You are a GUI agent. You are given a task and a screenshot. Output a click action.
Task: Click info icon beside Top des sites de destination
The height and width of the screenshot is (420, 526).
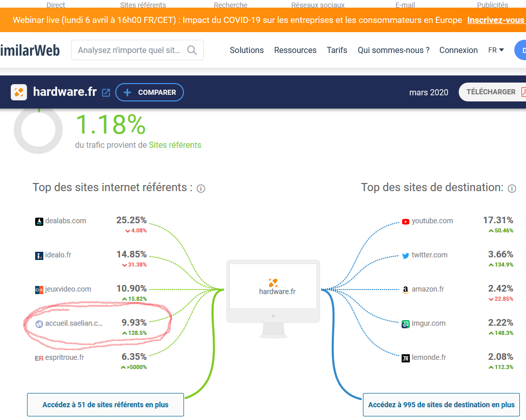click(512, 189)
